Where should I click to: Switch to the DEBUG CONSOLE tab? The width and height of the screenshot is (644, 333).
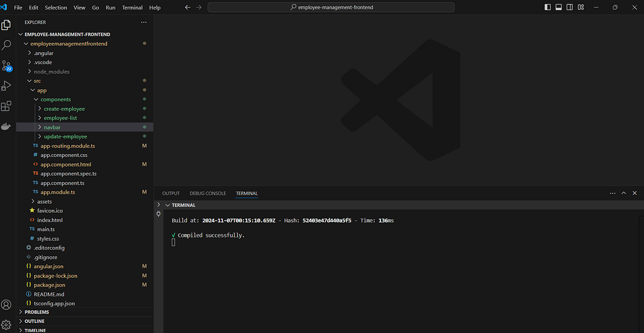point(208,193)
